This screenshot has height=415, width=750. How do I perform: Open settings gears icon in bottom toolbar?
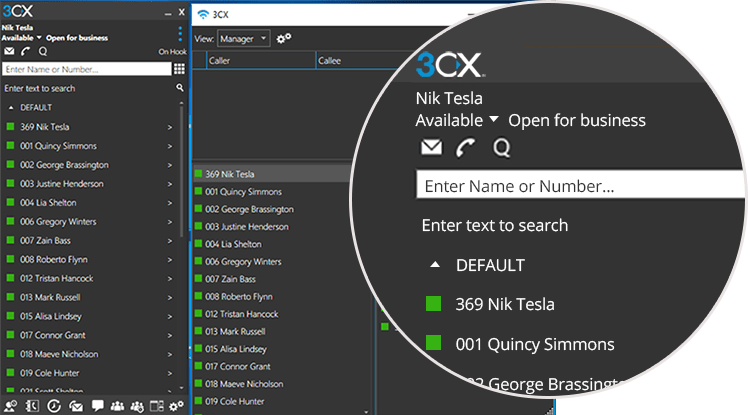[x=176, y=406]
